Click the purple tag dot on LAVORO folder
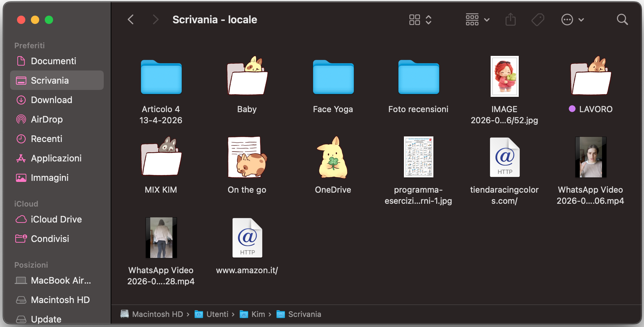This screenshot has height=327, width=644. 572,109
